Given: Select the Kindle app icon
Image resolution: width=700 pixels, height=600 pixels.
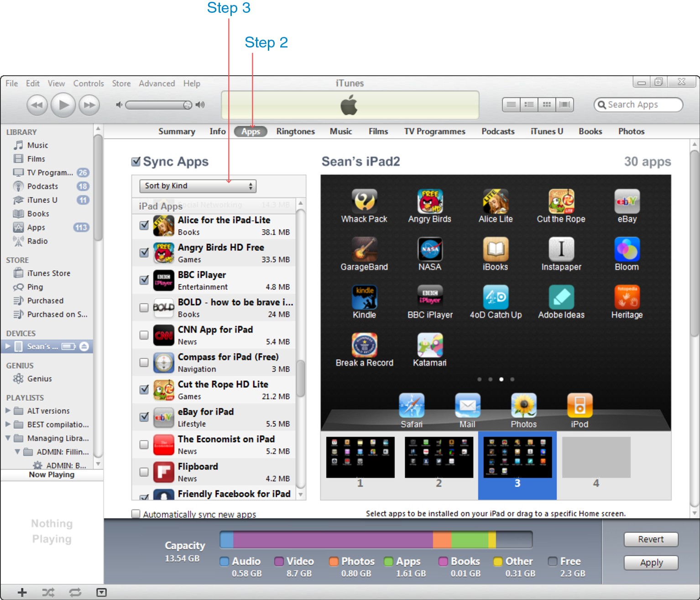Looking at the screenshot, I should (x=364, y=297).
